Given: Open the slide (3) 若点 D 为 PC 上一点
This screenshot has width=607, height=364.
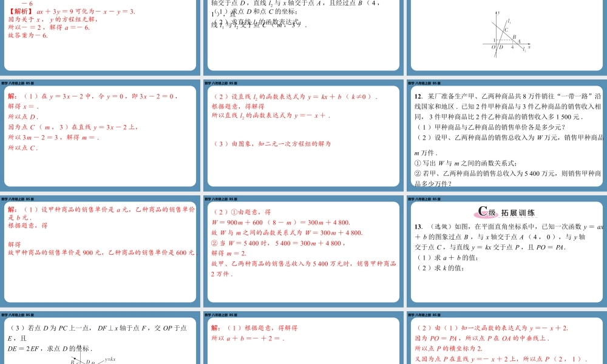Looking at the screenshot, I should pyautogui.click(x=100, y=340).
